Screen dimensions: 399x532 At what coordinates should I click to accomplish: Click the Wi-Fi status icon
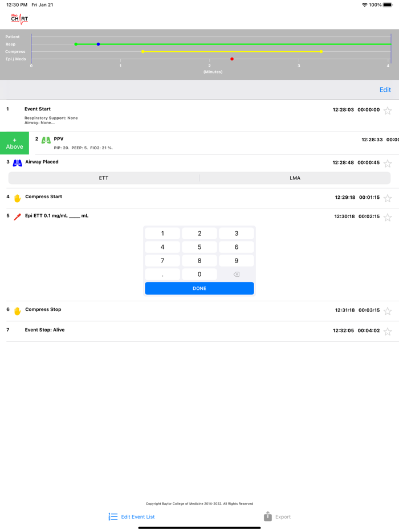pos(364,5)
